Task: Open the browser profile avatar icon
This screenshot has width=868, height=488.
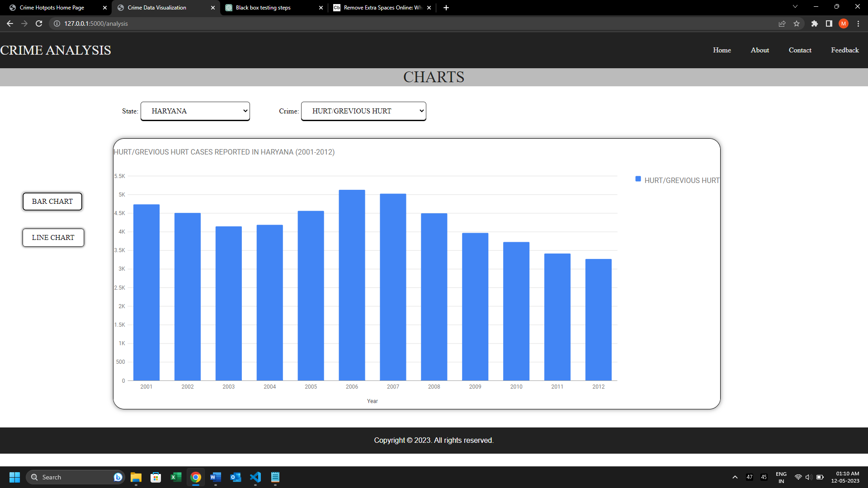Action: pos(844,23)
